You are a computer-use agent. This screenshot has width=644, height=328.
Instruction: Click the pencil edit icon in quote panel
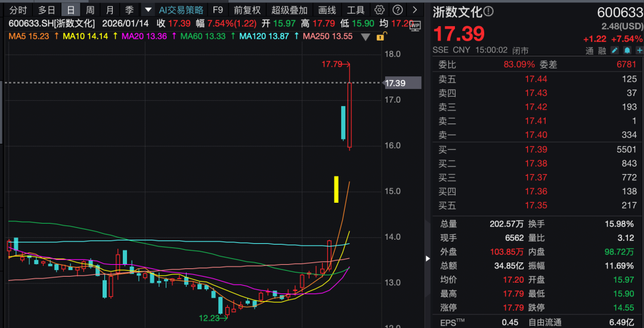(x=614, y=51)
